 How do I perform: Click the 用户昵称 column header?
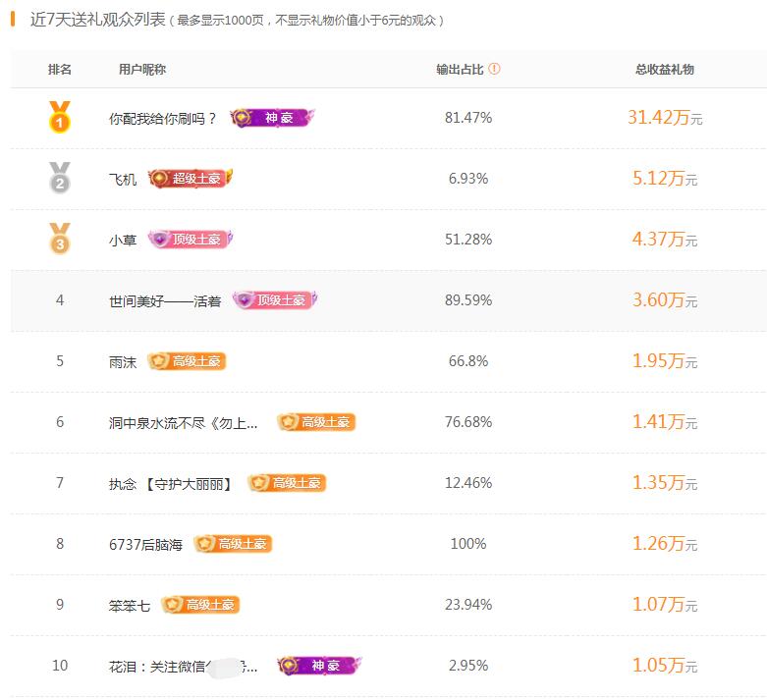click(x=142, y=70)
